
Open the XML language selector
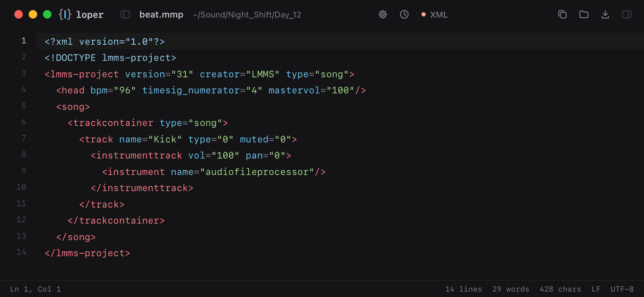click(435, 15)
